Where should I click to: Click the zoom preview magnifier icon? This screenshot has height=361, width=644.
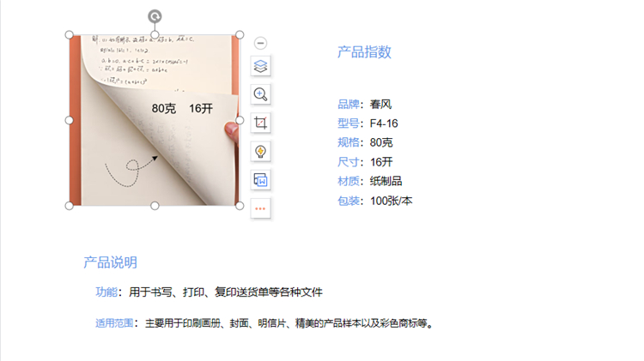261,94
